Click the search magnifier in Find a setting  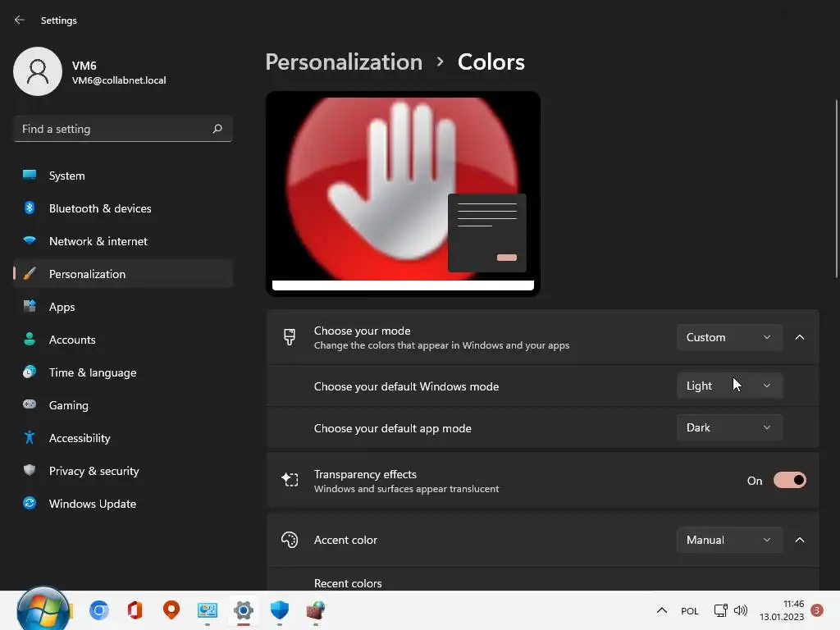click(217, 129)
